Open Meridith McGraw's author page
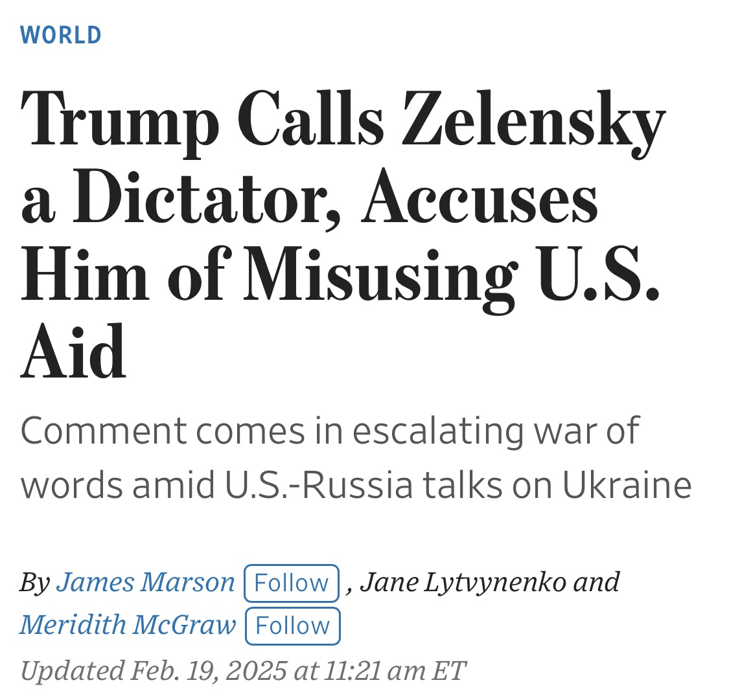Screen dimensions: 729x700 (x=128, y=625)
